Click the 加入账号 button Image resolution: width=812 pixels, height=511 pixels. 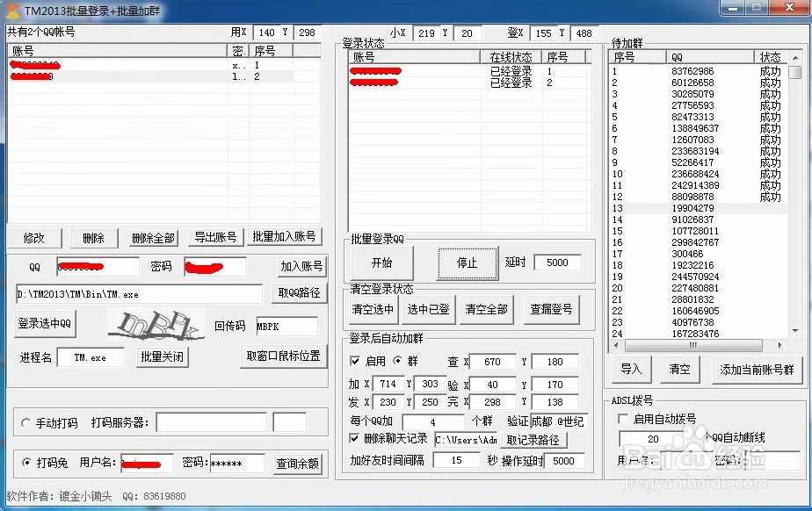(301, 266)
